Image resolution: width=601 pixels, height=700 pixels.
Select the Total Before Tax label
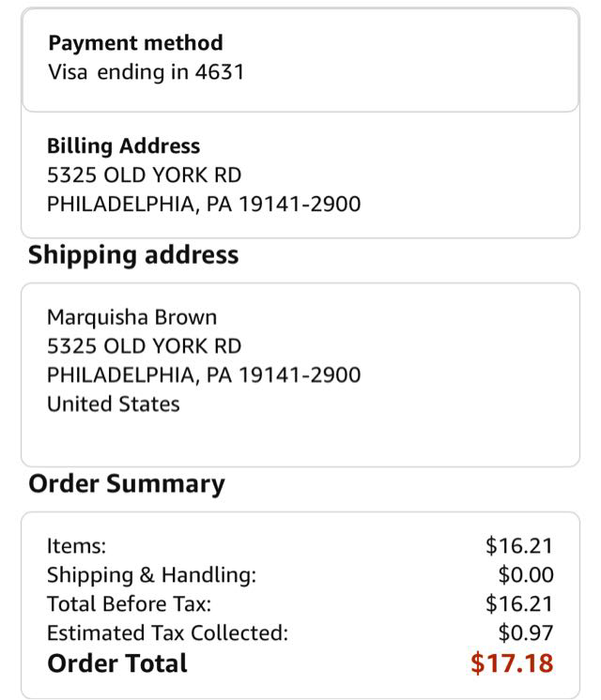coord(129,604)
